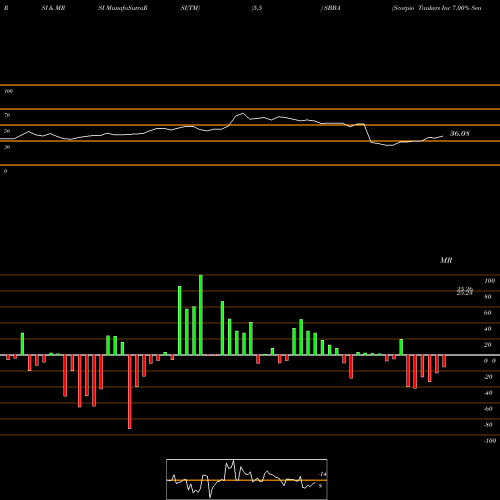Click the RSI axis label 30
Screen dimensions: 500x500
7,147
